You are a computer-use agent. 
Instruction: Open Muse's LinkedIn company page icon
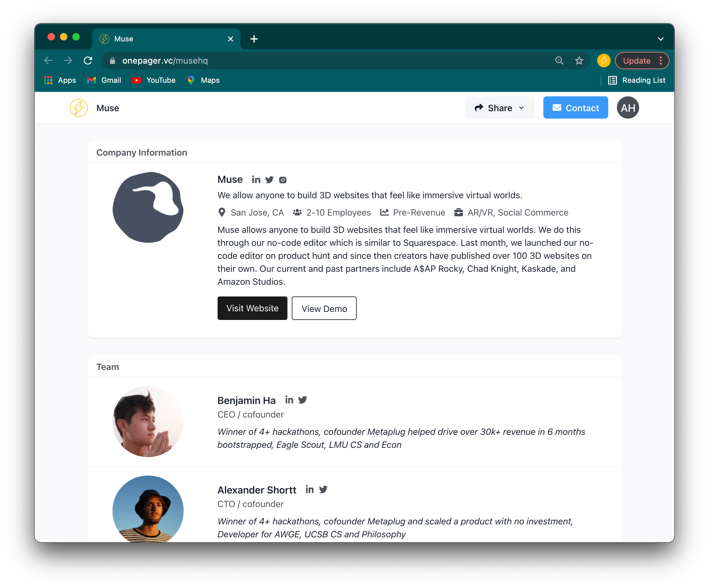pos(256,180)
